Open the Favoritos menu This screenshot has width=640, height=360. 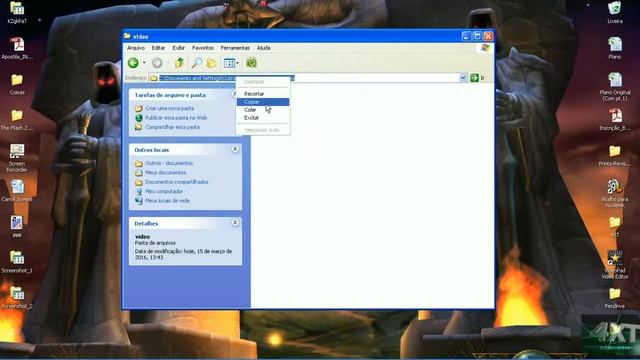[x=202, y=48]
